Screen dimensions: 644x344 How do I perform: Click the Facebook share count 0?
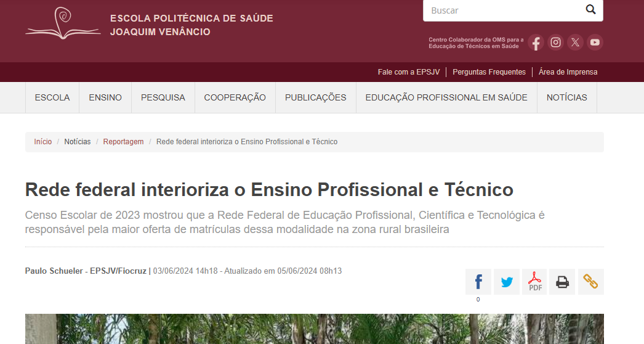tap(478, 300)
